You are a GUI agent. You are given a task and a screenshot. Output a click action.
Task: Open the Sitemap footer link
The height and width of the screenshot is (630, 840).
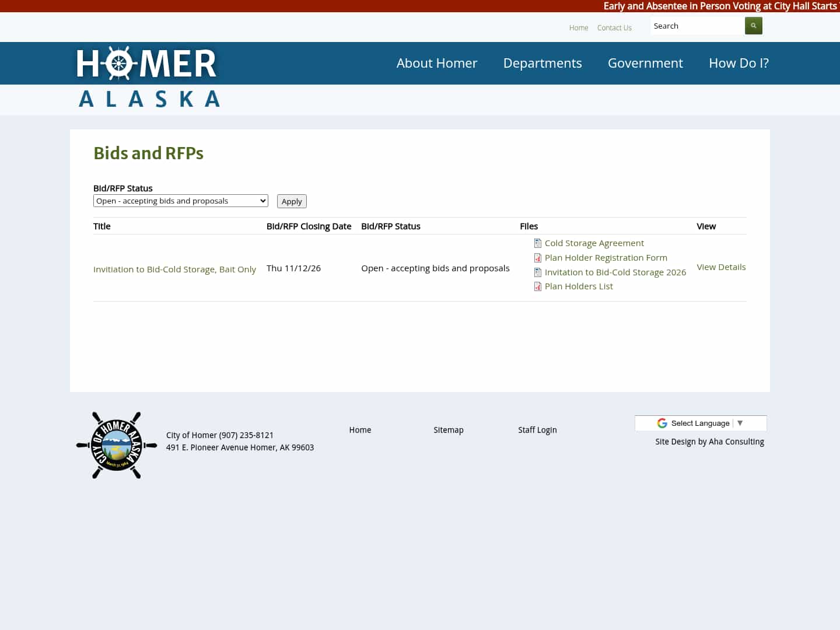(x=449, y=430)
